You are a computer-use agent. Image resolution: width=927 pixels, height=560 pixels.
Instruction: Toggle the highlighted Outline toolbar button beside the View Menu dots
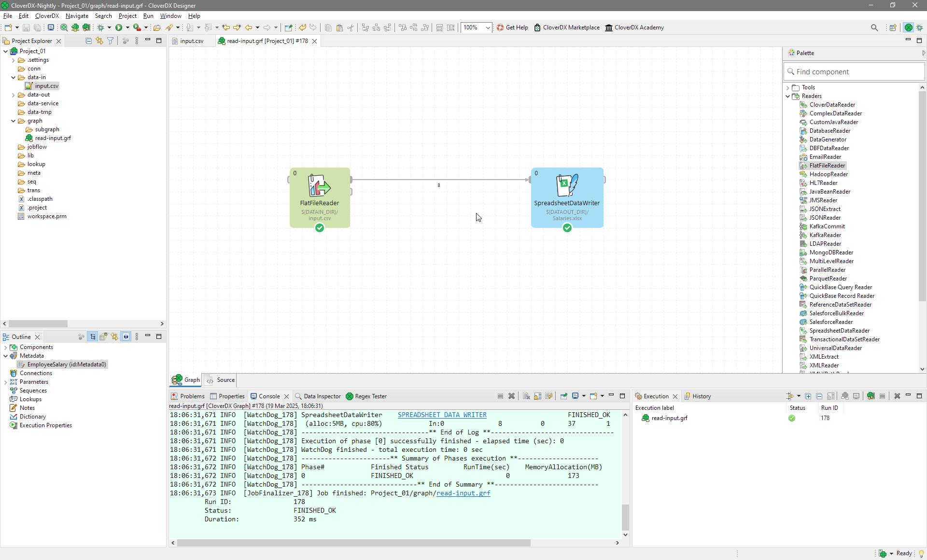coord(126,337)
